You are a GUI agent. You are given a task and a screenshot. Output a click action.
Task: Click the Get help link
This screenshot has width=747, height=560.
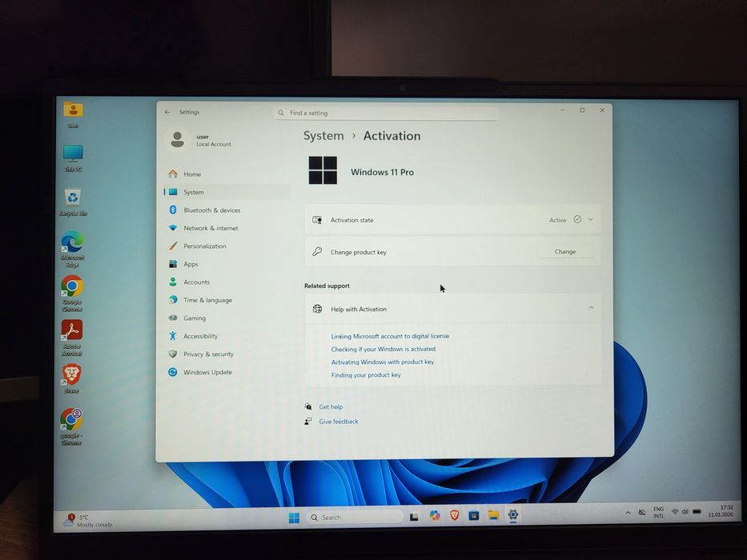pos(331,406)
